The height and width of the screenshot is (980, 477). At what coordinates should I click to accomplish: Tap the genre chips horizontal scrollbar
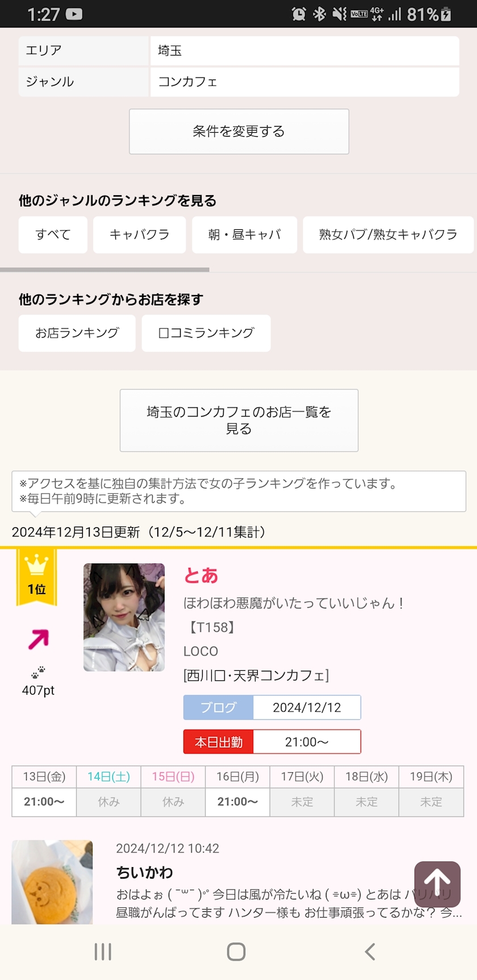(104, 270)
